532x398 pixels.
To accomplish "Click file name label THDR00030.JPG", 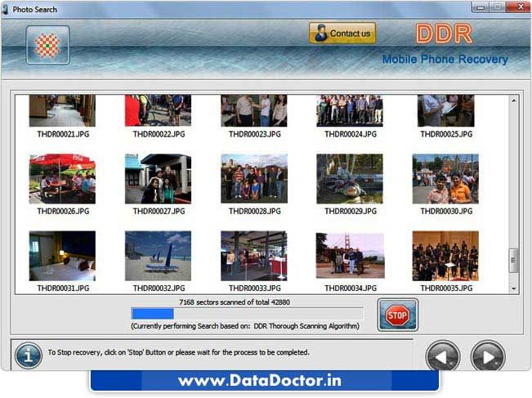I will [446, 212].
